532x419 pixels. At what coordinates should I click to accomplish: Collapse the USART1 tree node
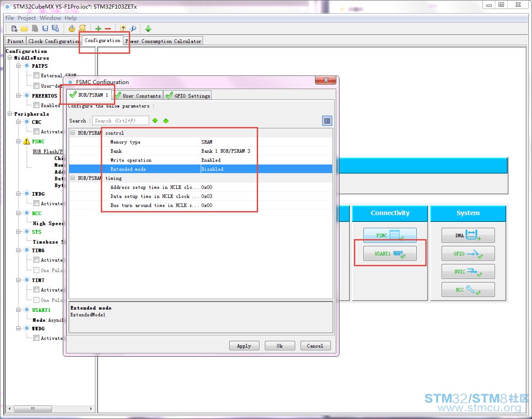coord(19,310)
